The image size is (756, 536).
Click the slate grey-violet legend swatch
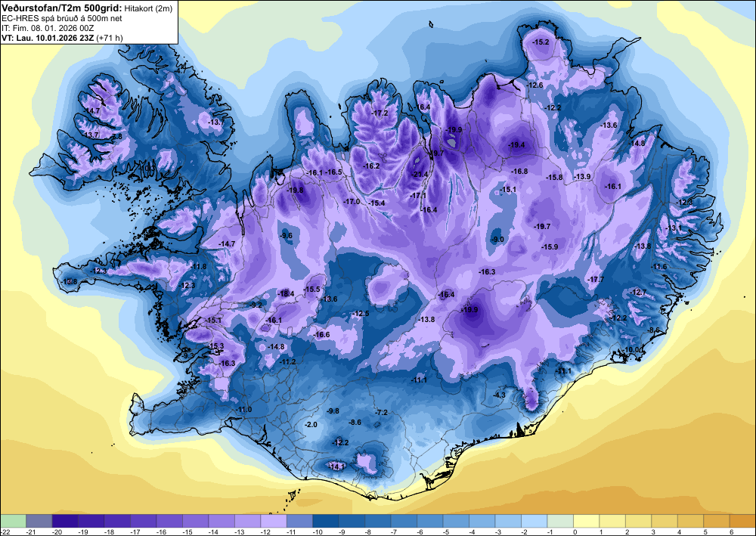tap(39, 521)
